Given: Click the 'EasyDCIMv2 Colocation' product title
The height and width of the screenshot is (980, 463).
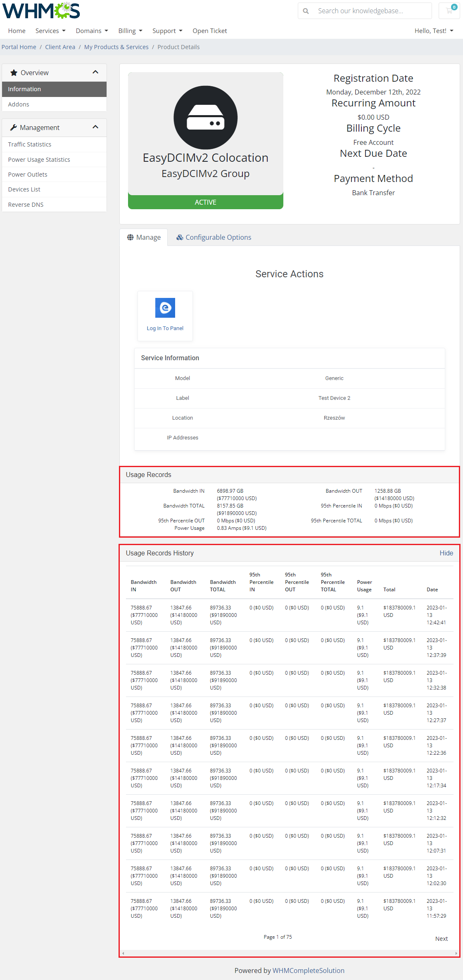Looking at the screenshot, I should point(206,158).
